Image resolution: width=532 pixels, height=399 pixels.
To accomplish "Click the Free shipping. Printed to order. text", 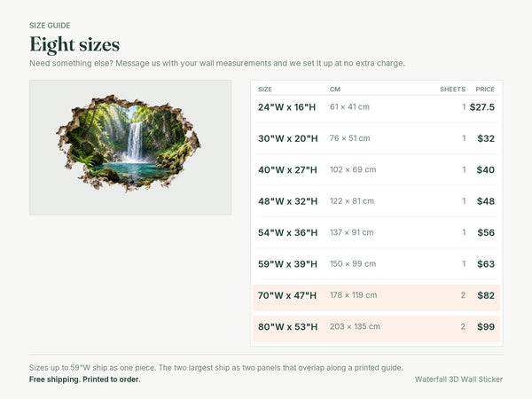I will [x=85, y=379].
